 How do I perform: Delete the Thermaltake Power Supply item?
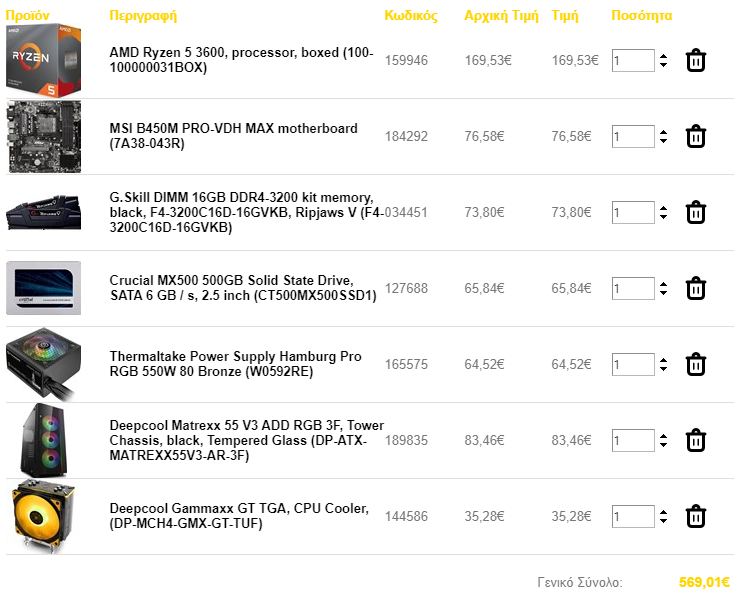696,364
